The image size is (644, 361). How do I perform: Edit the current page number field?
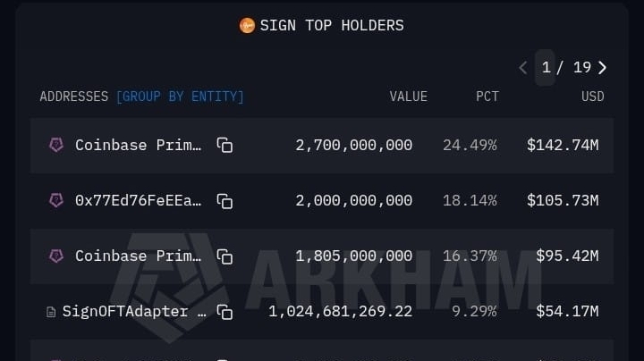[x=545, y=68]
